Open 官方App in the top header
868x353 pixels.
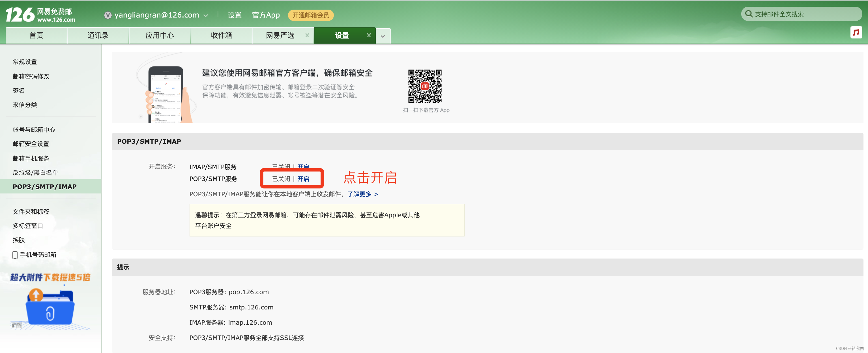click(x=266, y=15)
